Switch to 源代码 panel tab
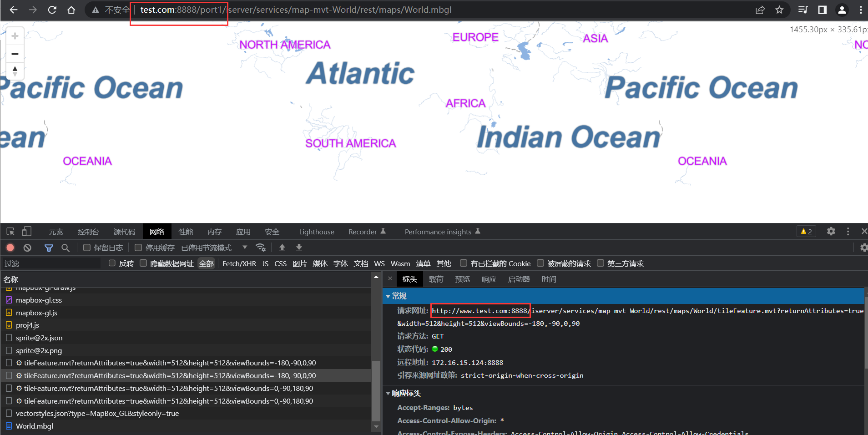Image resolution: width=868 pixels, height=435 pixels. (x=124, y=232)
